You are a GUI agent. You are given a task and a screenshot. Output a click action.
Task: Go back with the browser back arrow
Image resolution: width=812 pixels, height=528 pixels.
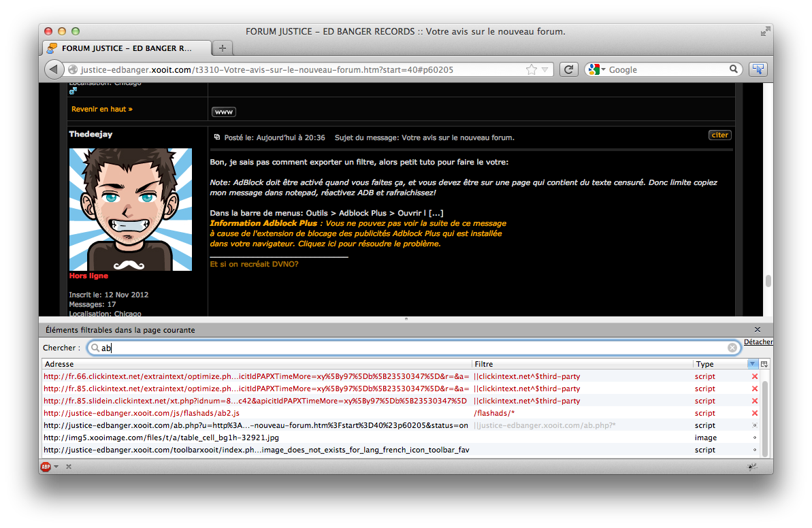(54, 69)
